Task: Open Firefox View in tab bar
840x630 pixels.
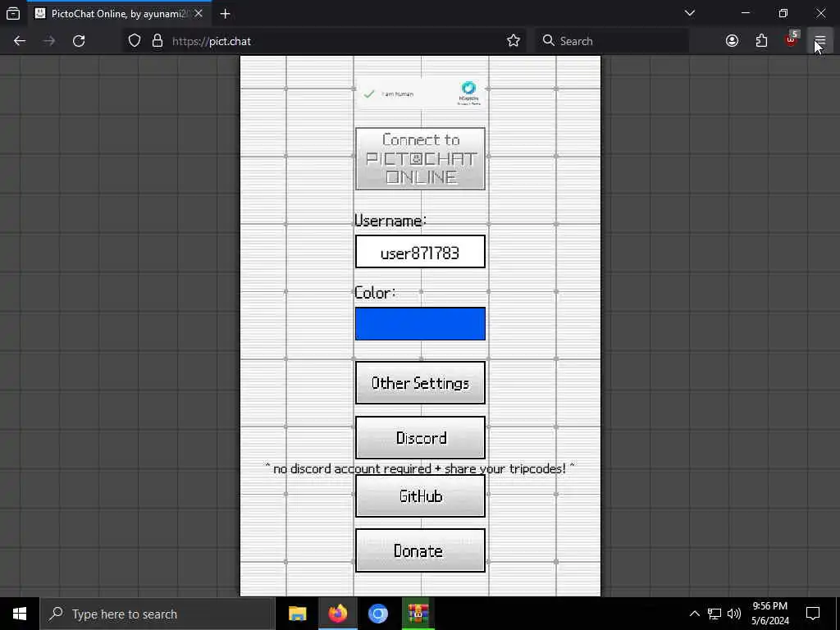Action: pyautogui.click(x=13, y=14)
